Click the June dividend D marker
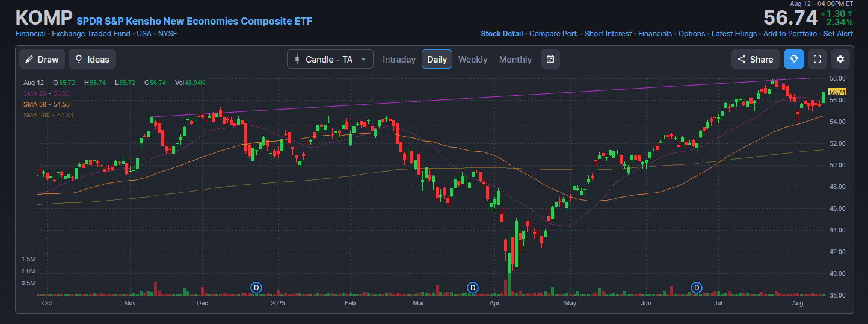Image resolution: width=868 pixels, height=324 pixels. (x=697, y=287)
